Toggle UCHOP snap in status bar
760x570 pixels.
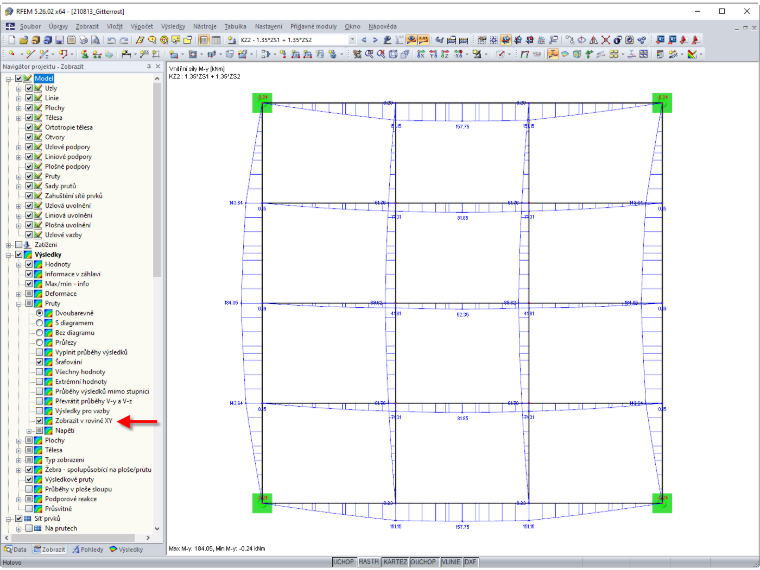pyautogui.click(x=344, y=562)
